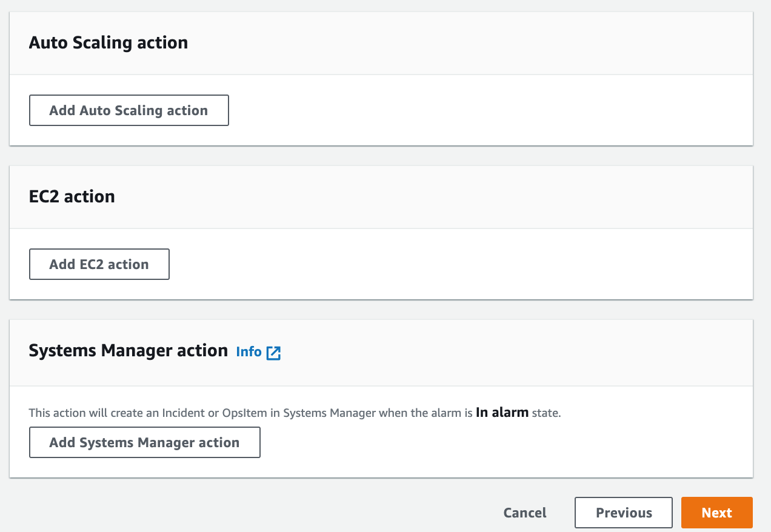This screenshot has height=532, width=771.
Task: Abort setup by clicking Cancel
Action: (x=524, y=513)
